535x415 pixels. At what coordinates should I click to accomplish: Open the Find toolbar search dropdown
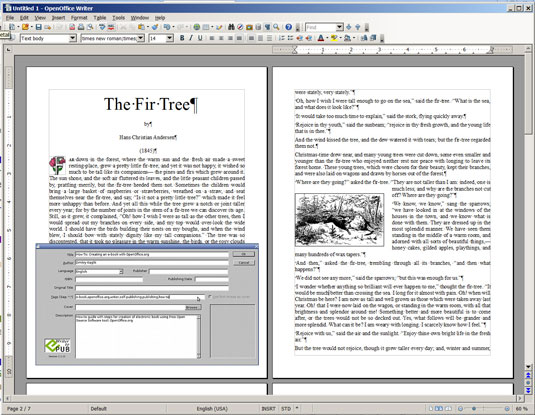click(x=339, y=27)
